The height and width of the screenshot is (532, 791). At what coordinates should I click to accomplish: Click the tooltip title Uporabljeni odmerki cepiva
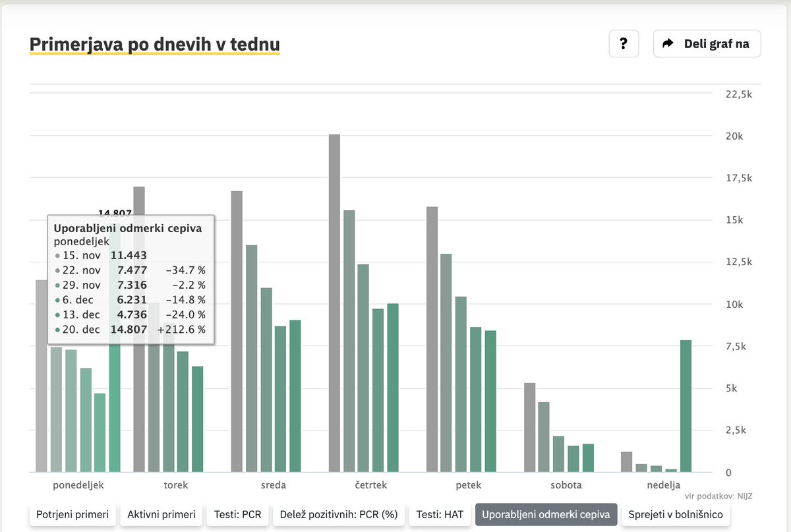128,228
